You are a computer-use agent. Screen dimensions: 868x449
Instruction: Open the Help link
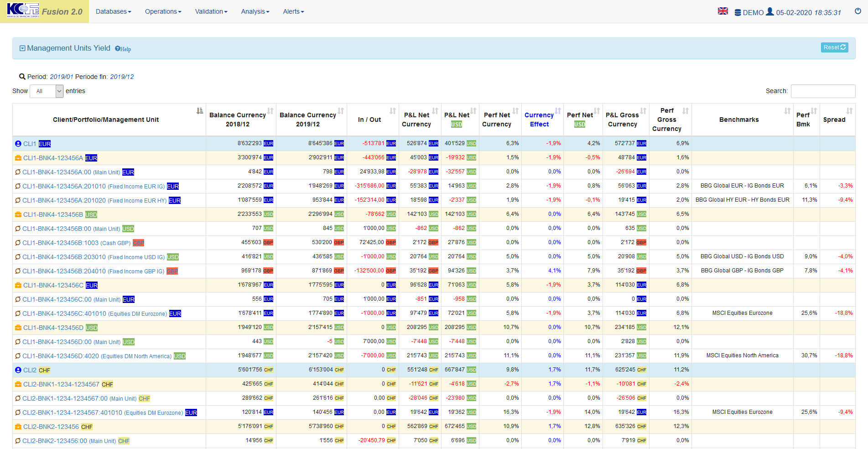tap(123, 49)
